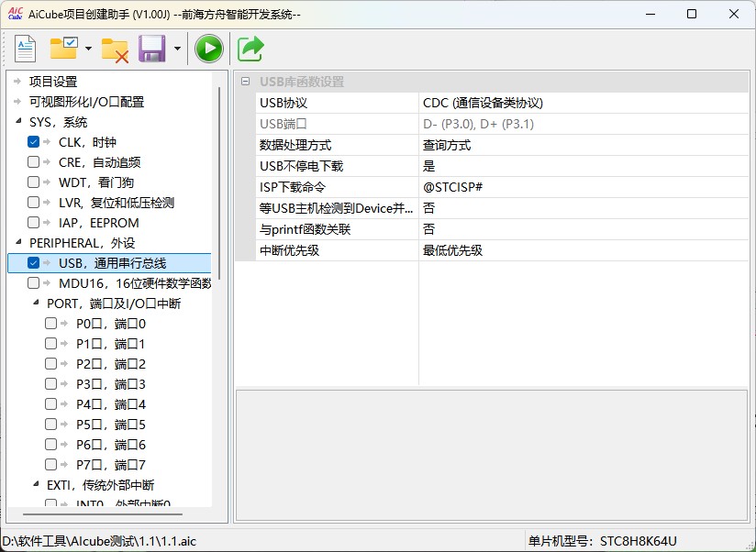
Task: Check the P4口，端口4 checkbox
Action: tap(50, 404)
